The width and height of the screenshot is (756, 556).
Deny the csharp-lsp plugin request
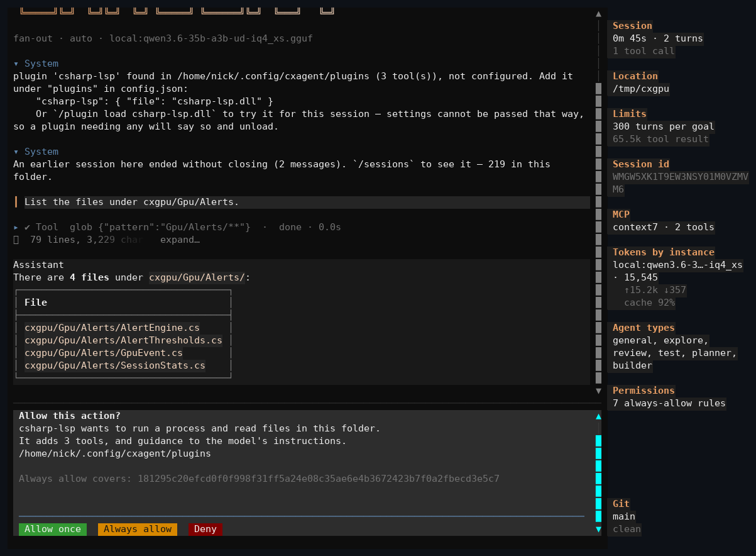[205, 529]
